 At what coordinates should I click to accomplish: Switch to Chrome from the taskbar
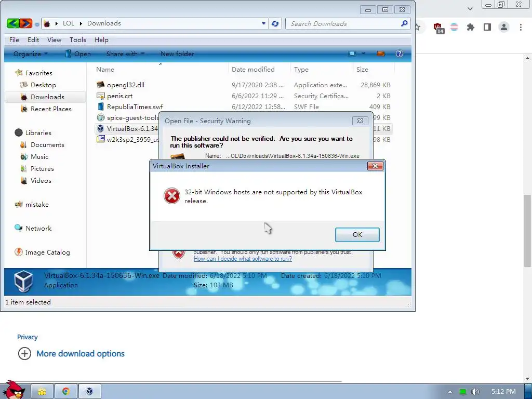click(x=66, y=392)
